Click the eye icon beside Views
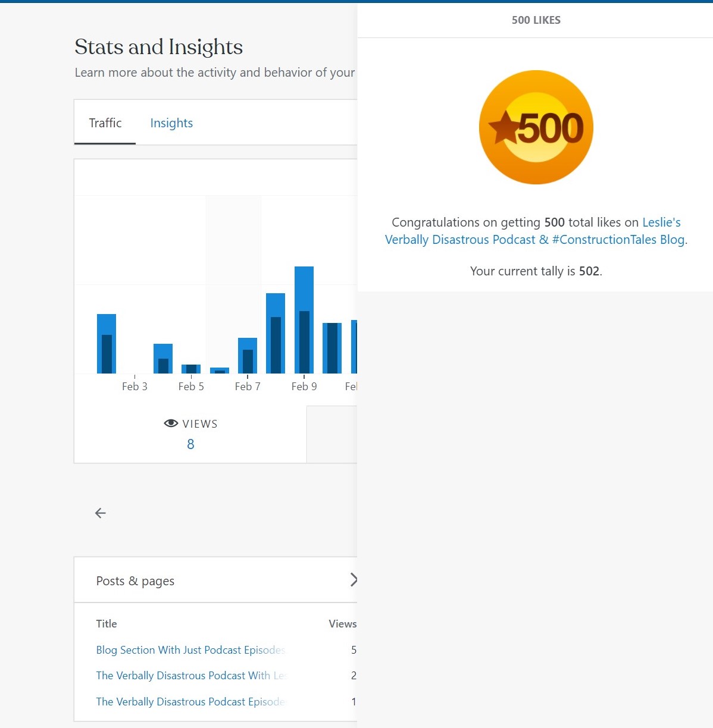The height and width of the screenshot is (728, 713). pos(171,423)
